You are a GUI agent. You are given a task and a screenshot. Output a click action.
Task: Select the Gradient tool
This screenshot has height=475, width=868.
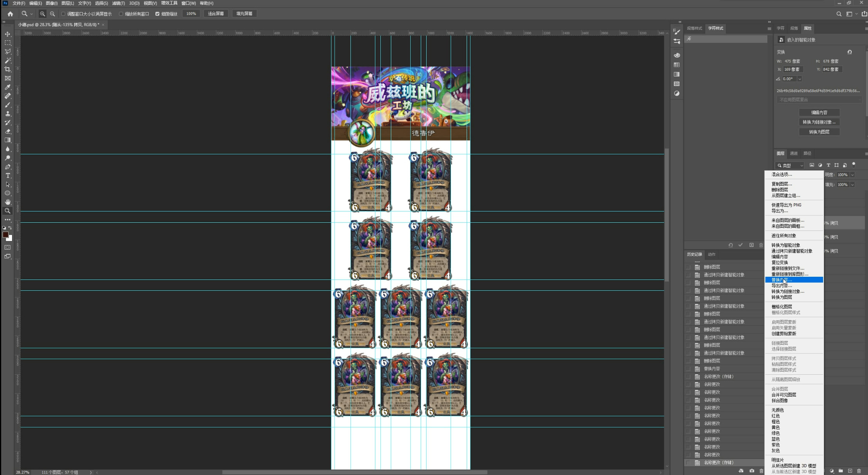(x=7, y=140)
